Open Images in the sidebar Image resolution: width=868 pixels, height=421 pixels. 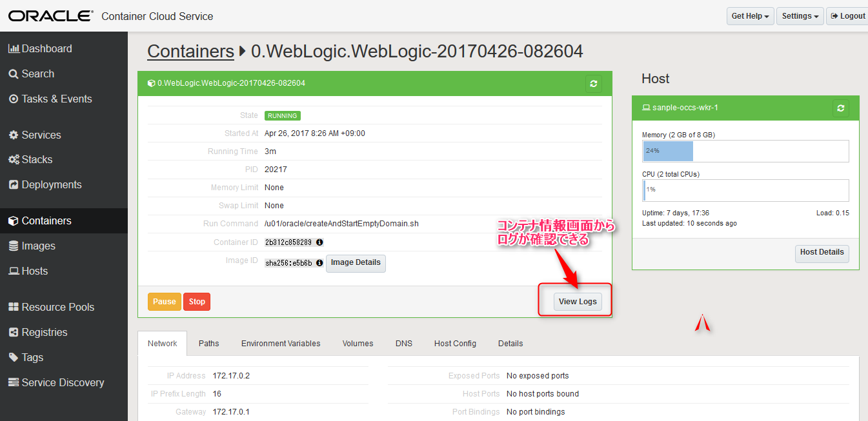[32, 246]
